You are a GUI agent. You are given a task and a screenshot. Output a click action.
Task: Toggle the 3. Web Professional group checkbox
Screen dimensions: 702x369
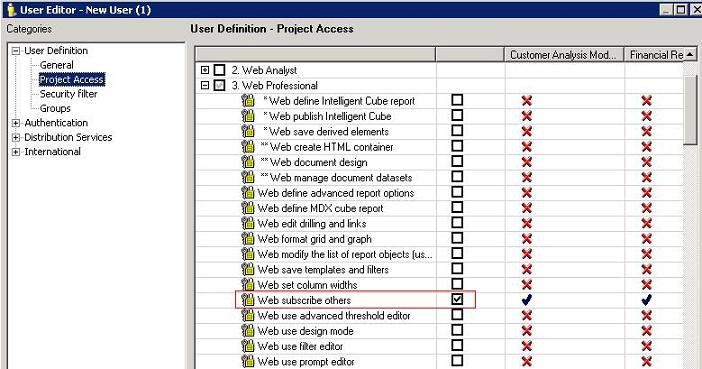tap(219, 85)
